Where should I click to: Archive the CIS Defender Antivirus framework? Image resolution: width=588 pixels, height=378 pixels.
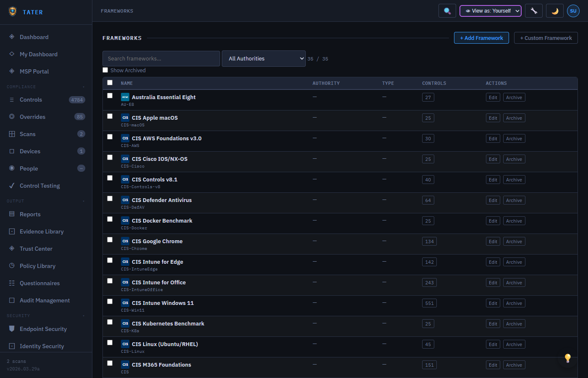point(514,200)
